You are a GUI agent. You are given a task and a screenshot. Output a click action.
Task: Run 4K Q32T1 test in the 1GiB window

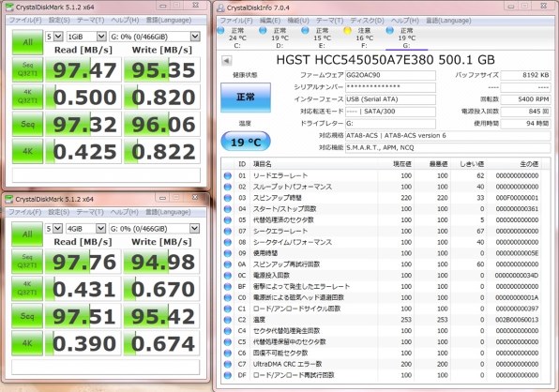pyautogui.click(x=27, y=97)
